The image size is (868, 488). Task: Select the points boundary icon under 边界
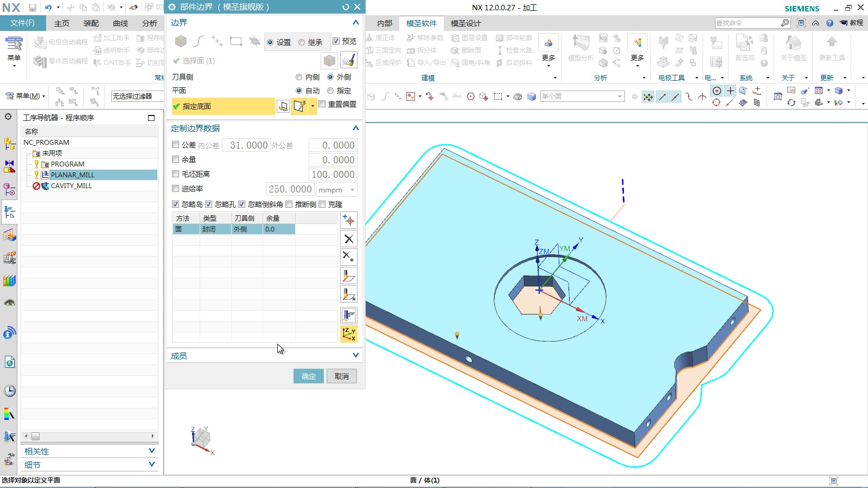coord(217,41)
